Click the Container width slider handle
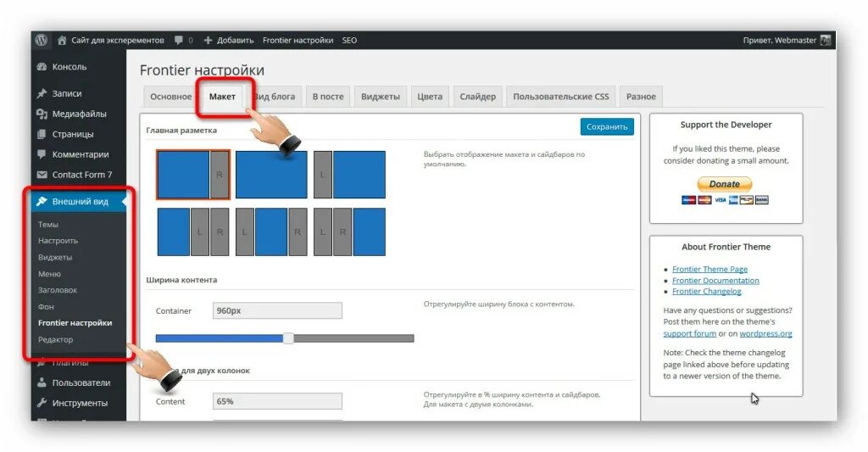Viewport: 868px width, 452px height. (x=288, y=338)
